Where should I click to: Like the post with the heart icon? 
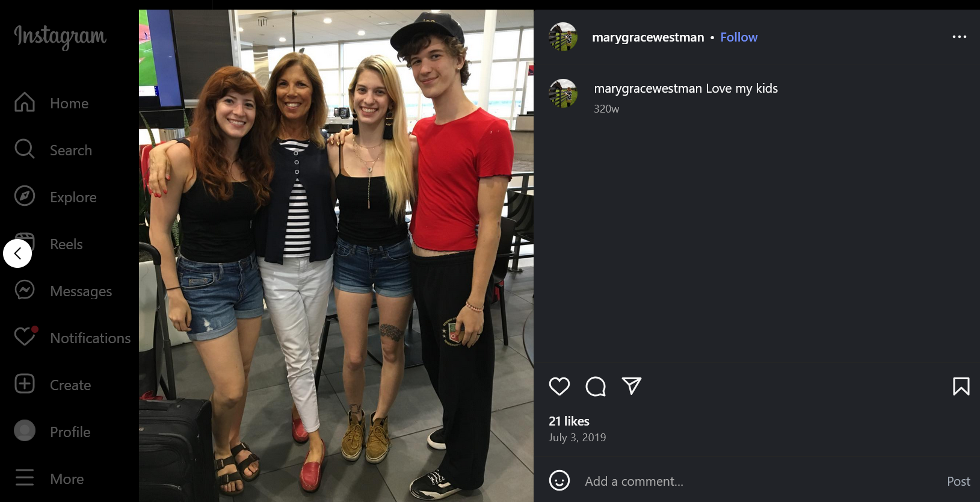pos(559,386)
